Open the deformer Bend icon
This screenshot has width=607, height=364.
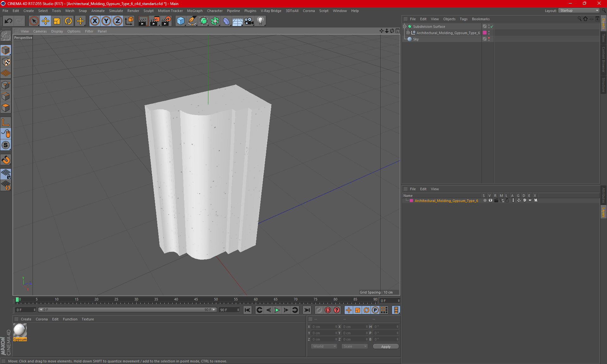tap(226, 21)
